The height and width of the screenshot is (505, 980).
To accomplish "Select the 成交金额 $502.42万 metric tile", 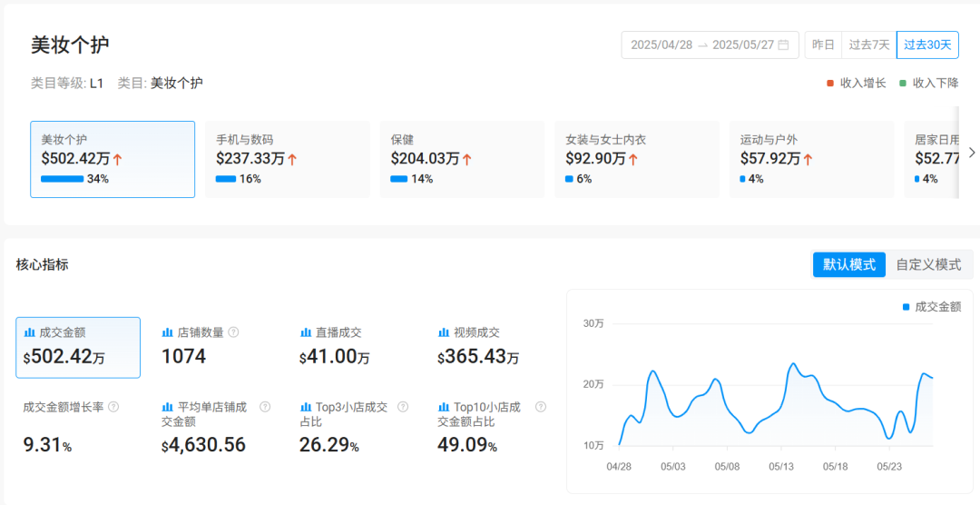I will coord(78,348).
